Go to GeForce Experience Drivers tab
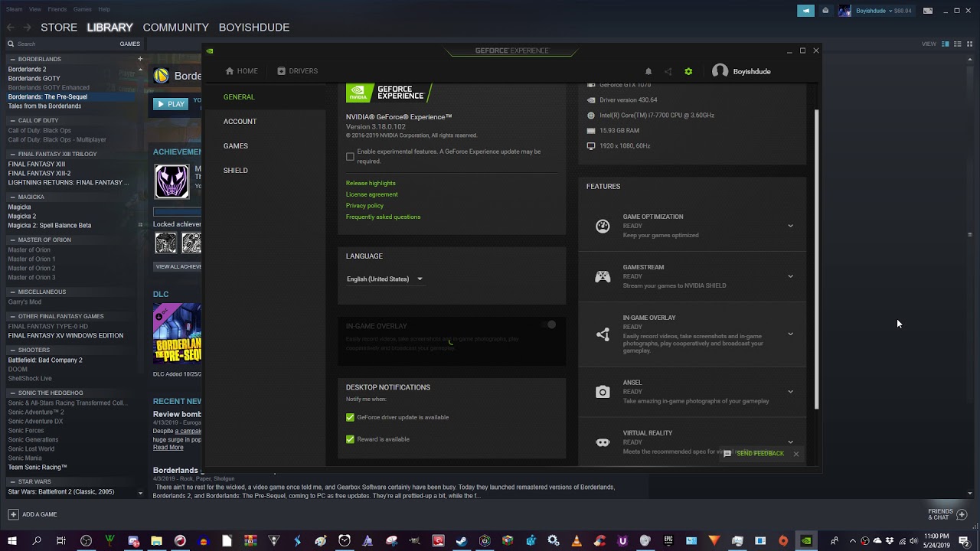 tap(297, 71)
